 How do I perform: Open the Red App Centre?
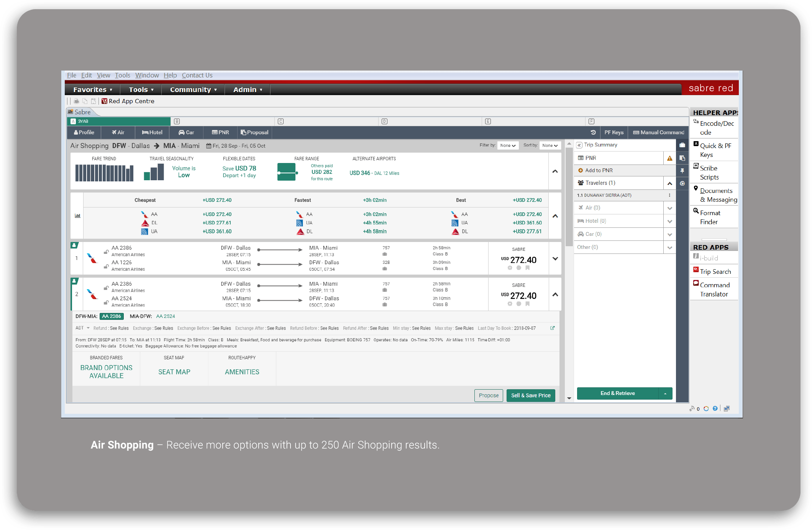(128, 101)
